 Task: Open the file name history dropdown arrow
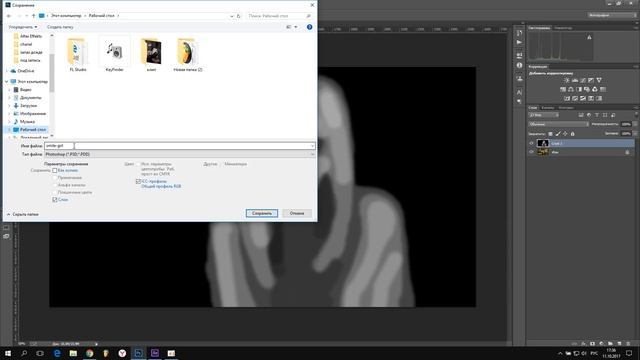point(312,146)
